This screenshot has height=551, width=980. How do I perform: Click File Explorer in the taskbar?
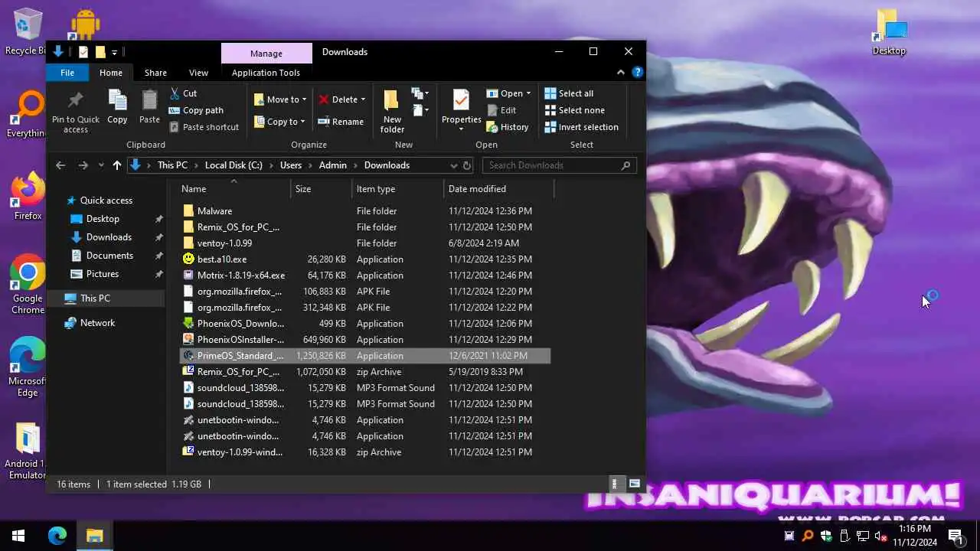pos(94,536)
